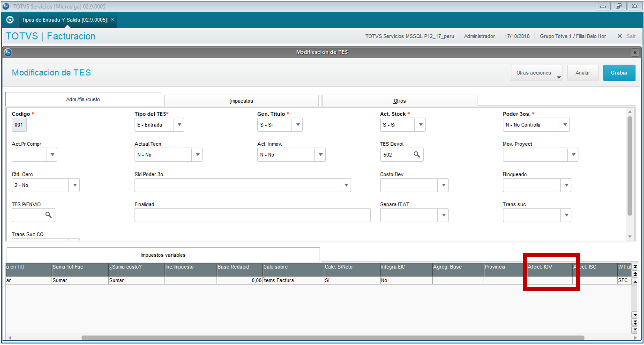Open Otras acciones menu arrow
644x345 pixels.
pyautogui.click(x=558, y=77)
